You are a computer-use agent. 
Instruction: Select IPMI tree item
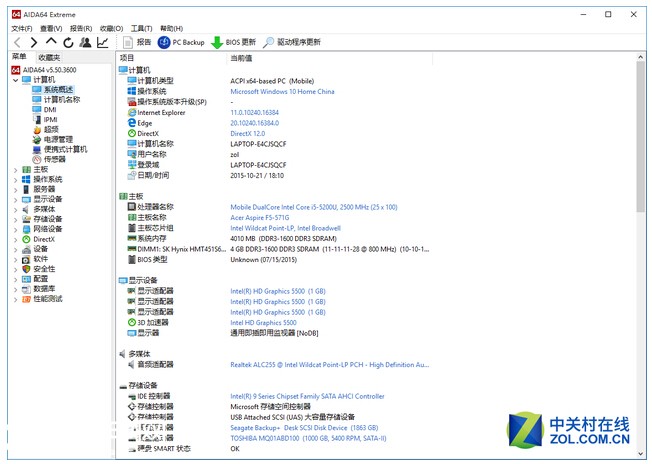click(x=50, y=119)
